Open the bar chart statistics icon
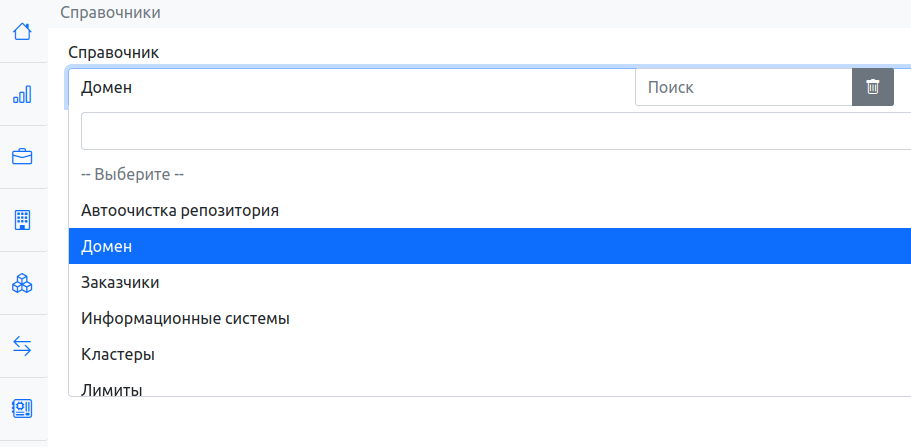 (x=22, y=95)
